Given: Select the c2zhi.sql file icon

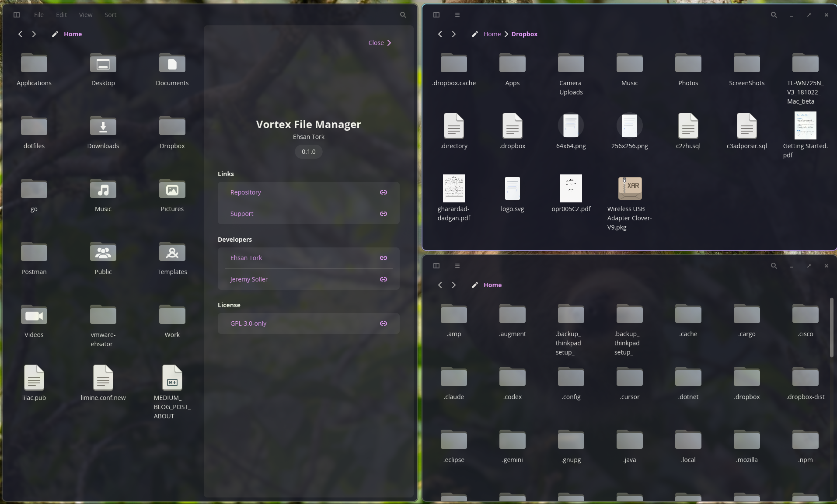Looking at the screenshot, I should tap(688, 126).
